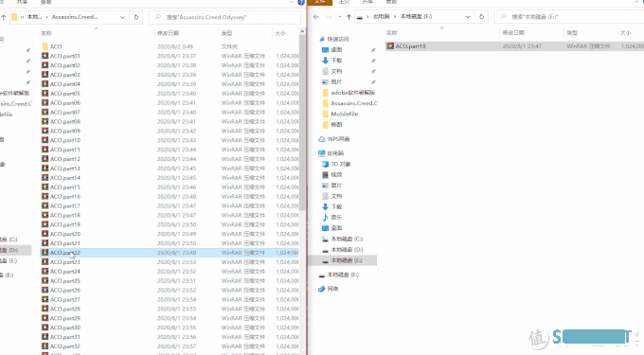This screenshot has width=644, height=355.
Task: Open recent locations dropdown in right window
Action: [x=340, y=17]
